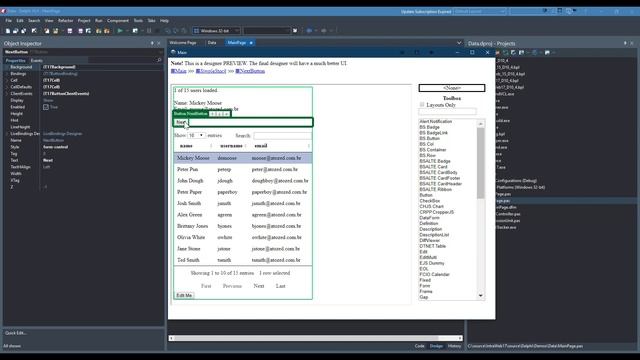640x360 pixels.
Task: Click the Object Inspector search magnifier icon
Action: coord(159,60)
